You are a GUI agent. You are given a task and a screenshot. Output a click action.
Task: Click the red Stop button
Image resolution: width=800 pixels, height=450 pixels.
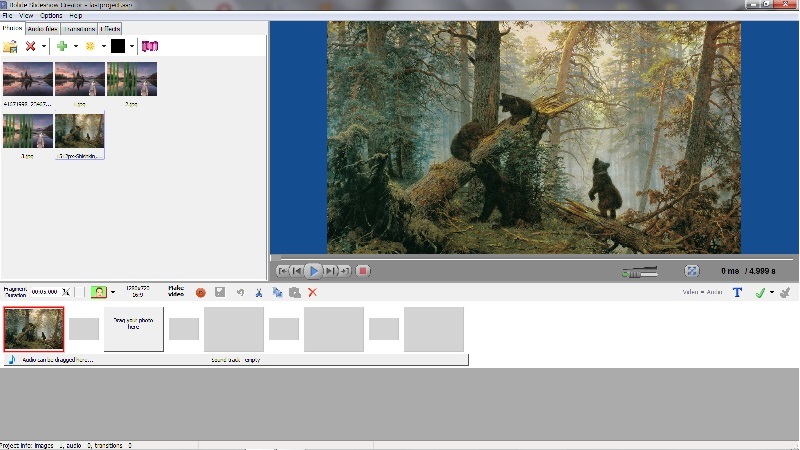pos(363,271)
